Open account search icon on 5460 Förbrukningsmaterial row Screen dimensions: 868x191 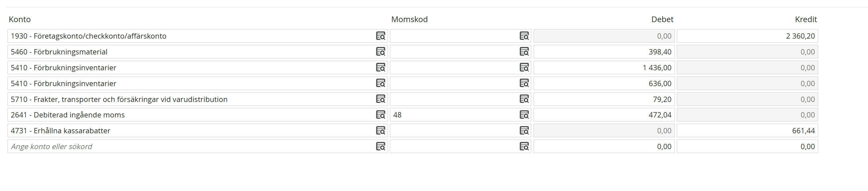(380, 52)
